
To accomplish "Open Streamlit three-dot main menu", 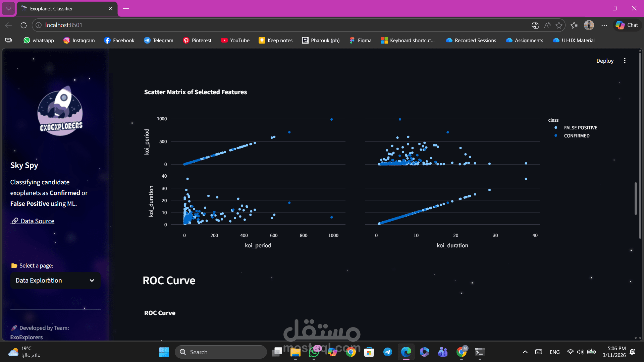I will (625, 61).
